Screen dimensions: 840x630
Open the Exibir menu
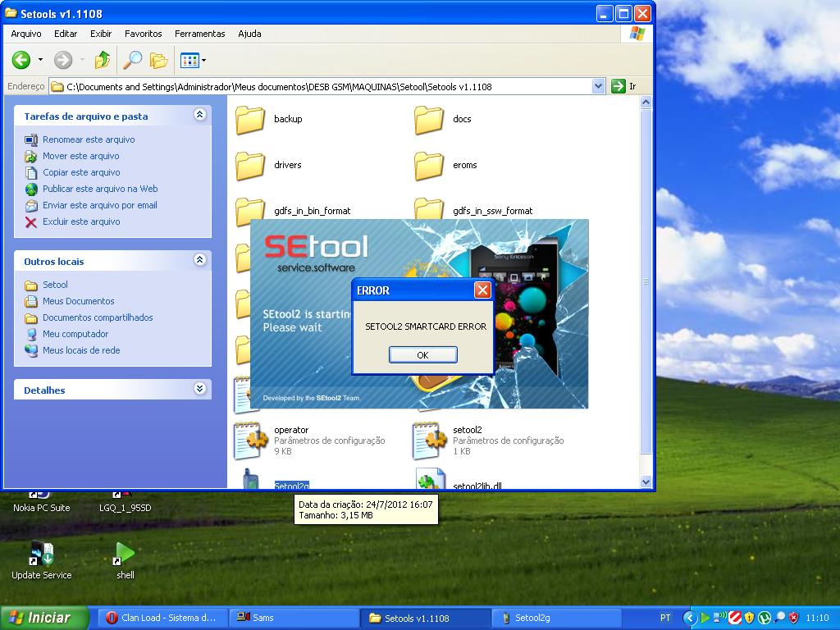click(x=101, y=34)
